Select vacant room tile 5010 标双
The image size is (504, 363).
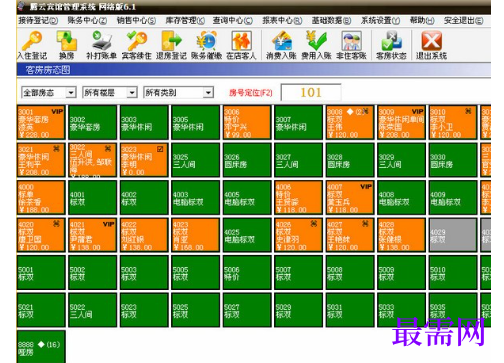pyautogui.click(x=453, y=273)
